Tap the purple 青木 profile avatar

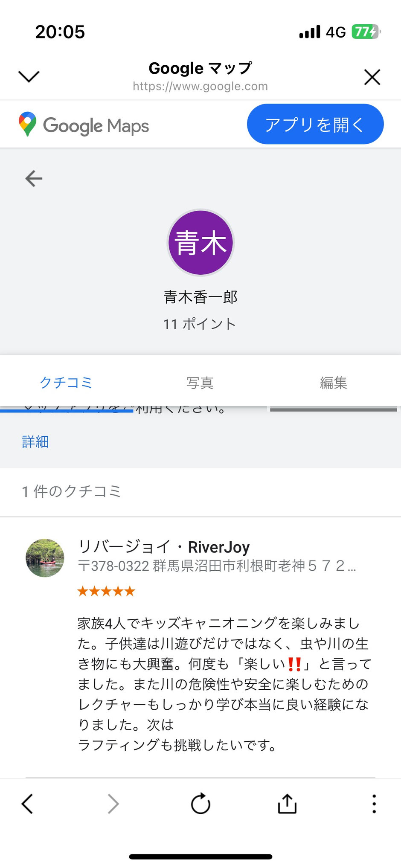coord(200,243)
